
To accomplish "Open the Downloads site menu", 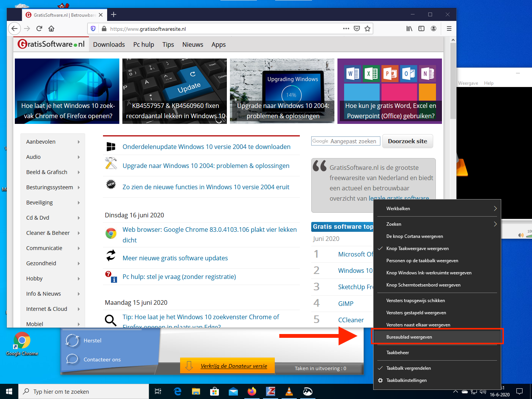I will (109, 44).
